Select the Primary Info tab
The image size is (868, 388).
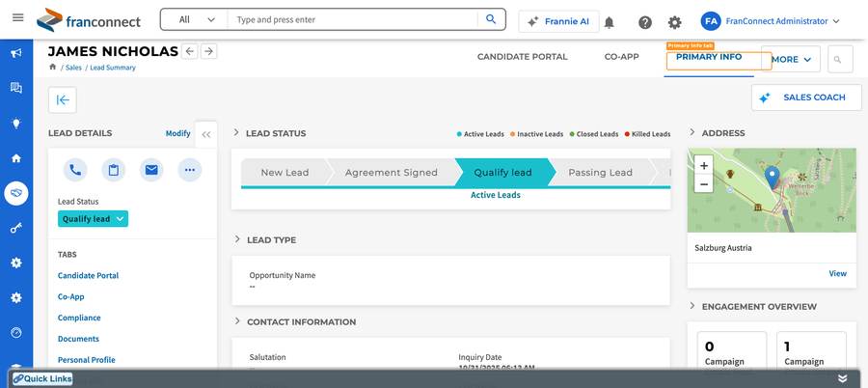[x=709, y=57]
